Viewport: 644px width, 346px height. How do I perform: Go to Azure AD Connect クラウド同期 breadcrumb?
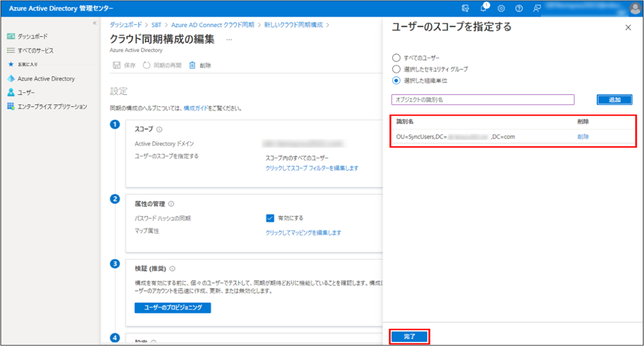pos(213,25)
